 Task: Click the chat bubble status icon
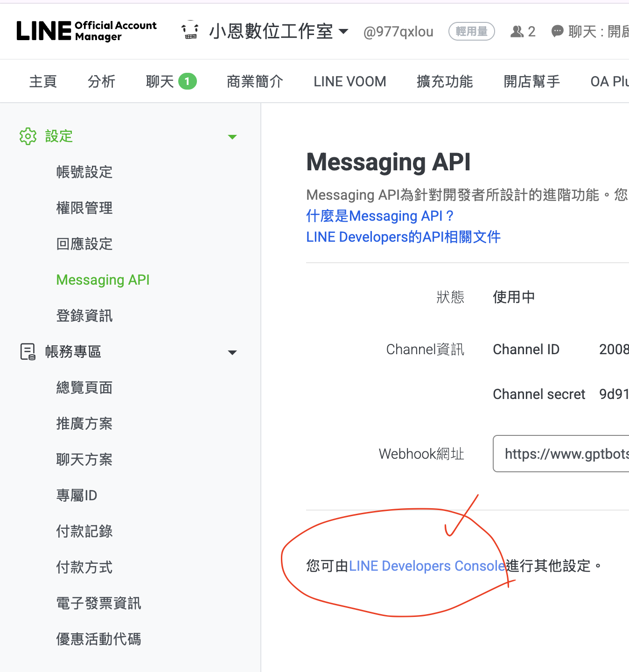[557, 32]
